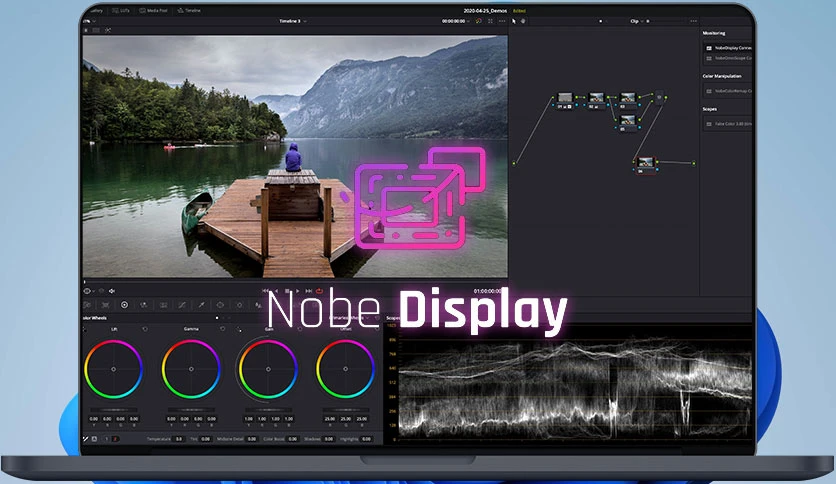Image resolution: width=836 pixels, height=484 pixels.
Task: Click the play reverse button
Action: [276, 291]
